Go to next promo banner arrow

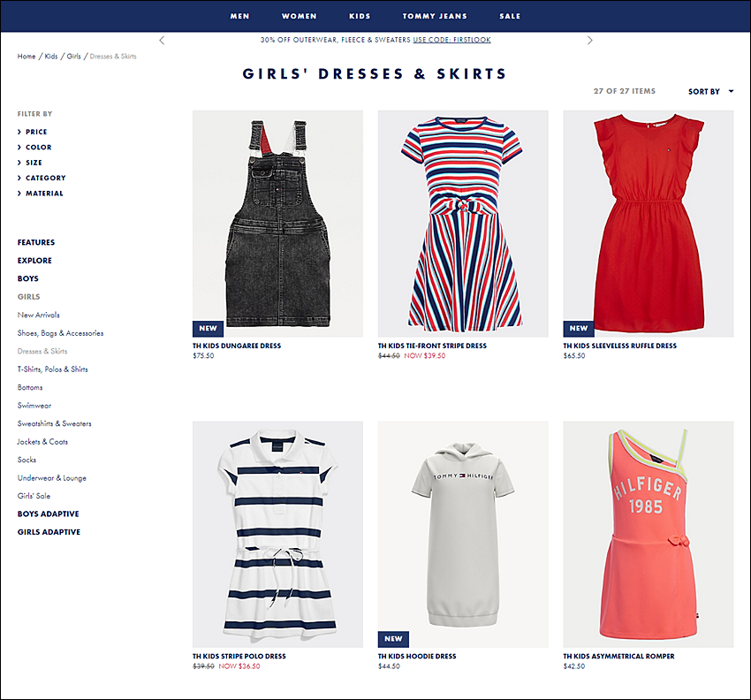[x=589, y=41]
